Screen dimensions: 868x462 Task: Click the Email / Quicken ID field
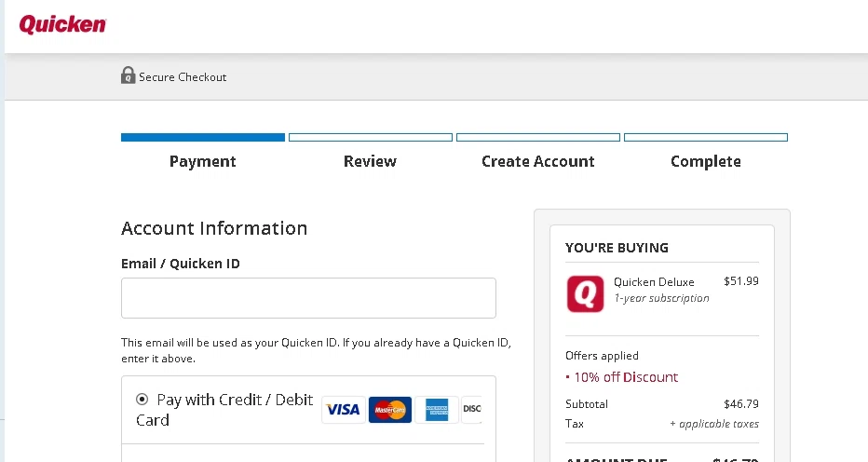tap(308, 298)
